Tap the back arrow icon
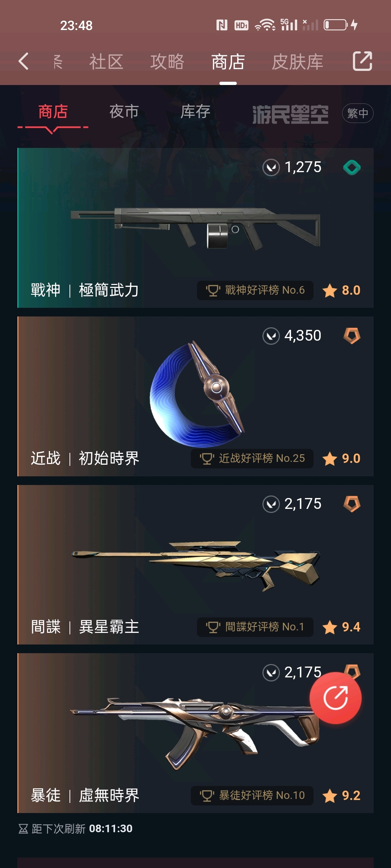391x868 pixels. (x=24, y=61)
